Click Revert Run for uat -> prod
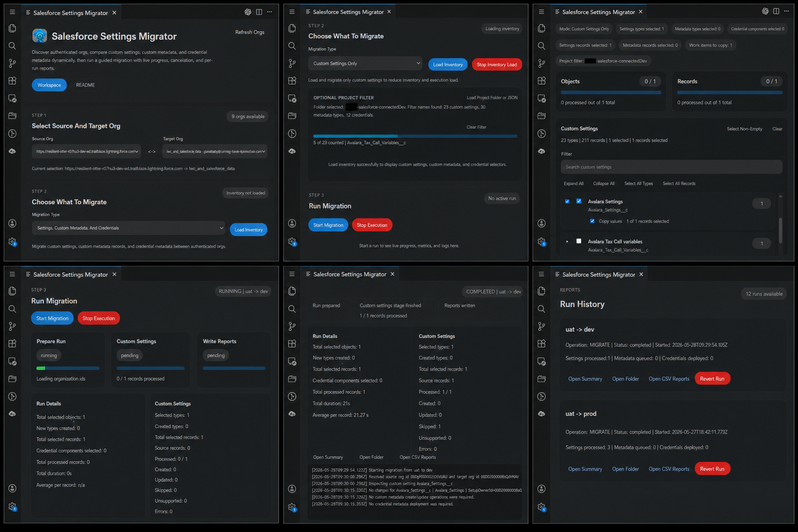This screenshot has height=532, width=798. (712, 469)
